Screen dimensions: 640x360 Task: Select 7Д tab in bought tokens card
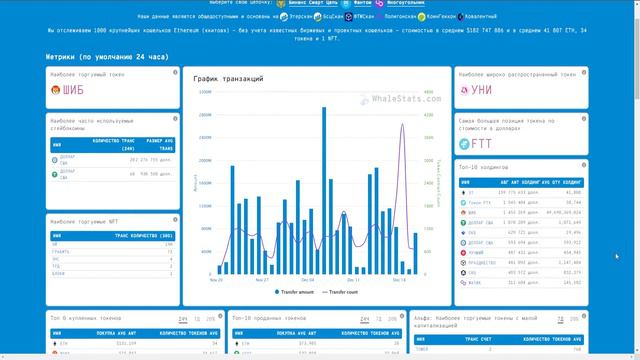(197, 319)
